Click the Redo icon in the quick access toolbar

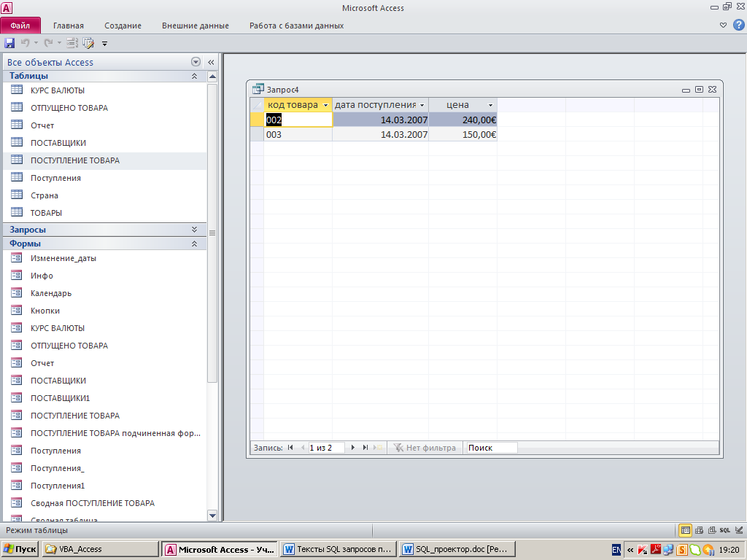[x=48, y=43]
